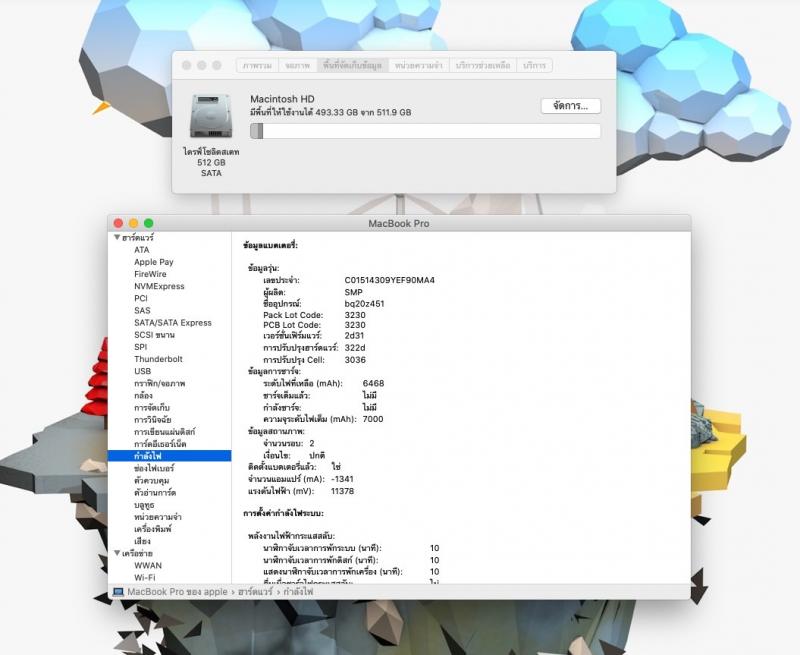Select Thunderbolt in the sidebar
The width and height of the screenshot is (800, 655).
click(158, 359)
